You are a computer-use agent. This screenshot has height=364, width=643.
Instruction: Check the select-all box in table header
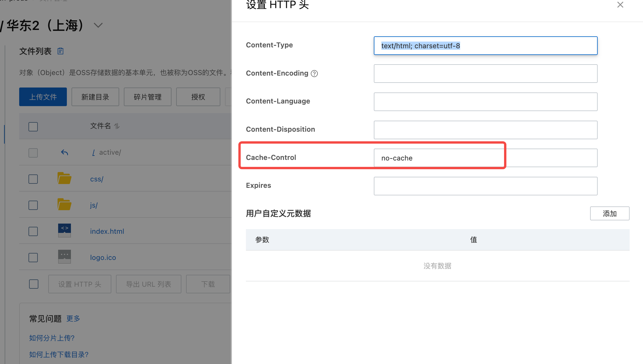[33, 127]
